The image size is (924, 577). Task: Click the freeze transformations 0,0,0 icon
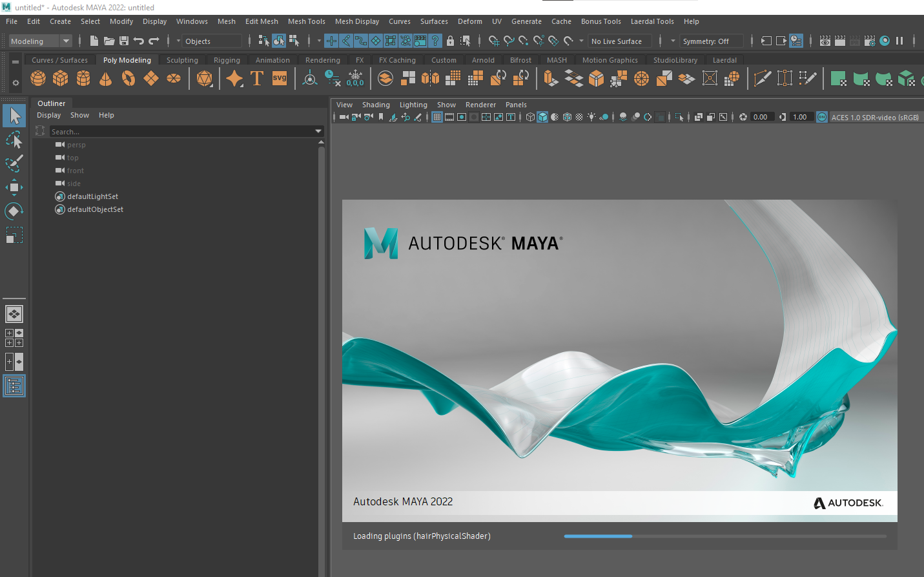point(355,79)
